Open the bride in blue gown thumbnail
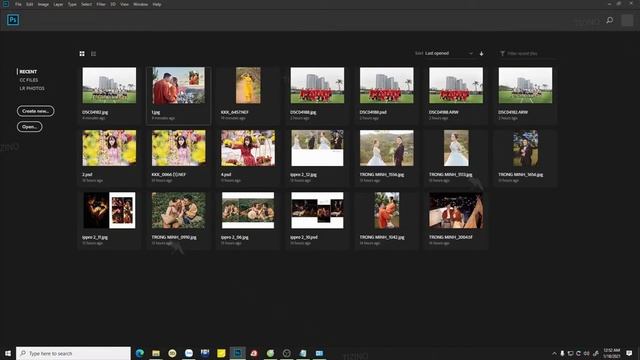 [x=456, y=148]
